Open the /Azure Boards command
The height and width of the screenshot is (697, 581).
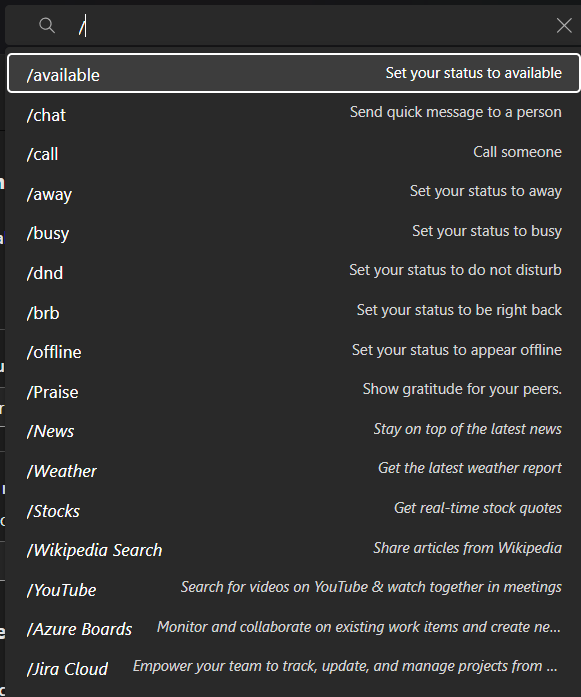coord(294,628)
